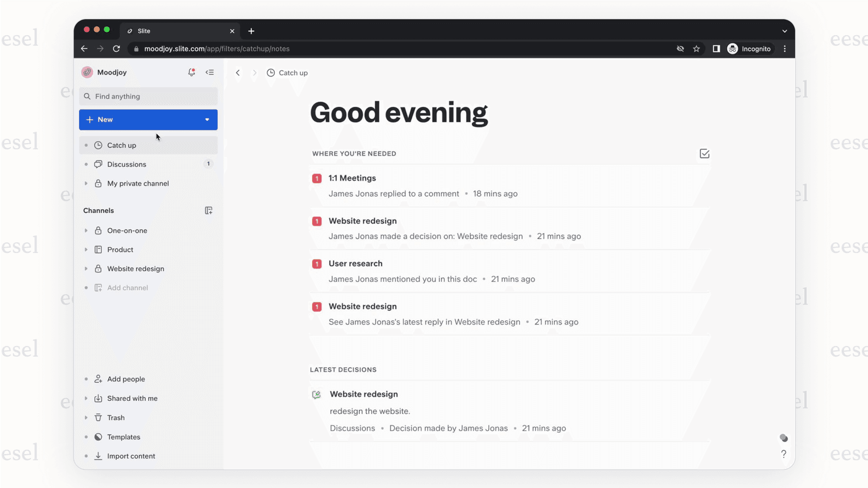Open help using the question mark icon
The height and width of the screenshot is (488, 868).
784,454
